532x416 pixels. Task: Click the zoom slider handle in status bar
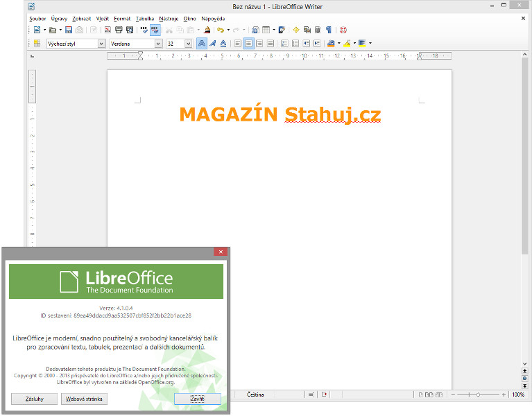[x=478, y=395]
